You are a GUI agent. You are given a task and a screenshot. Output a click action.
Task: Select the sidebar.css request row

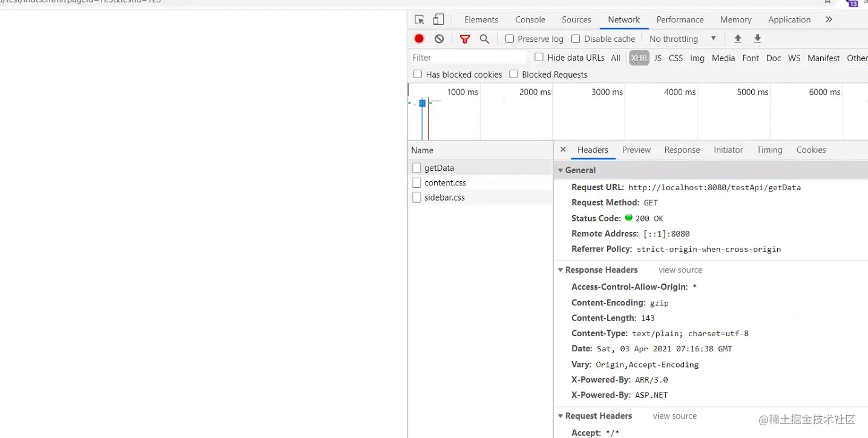point(480,197)
